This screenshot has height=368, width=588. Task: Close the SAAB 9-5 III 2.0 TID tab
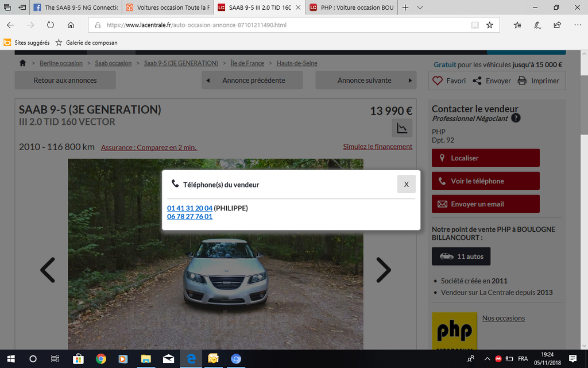pyautogui.click(x=298, y=7)
